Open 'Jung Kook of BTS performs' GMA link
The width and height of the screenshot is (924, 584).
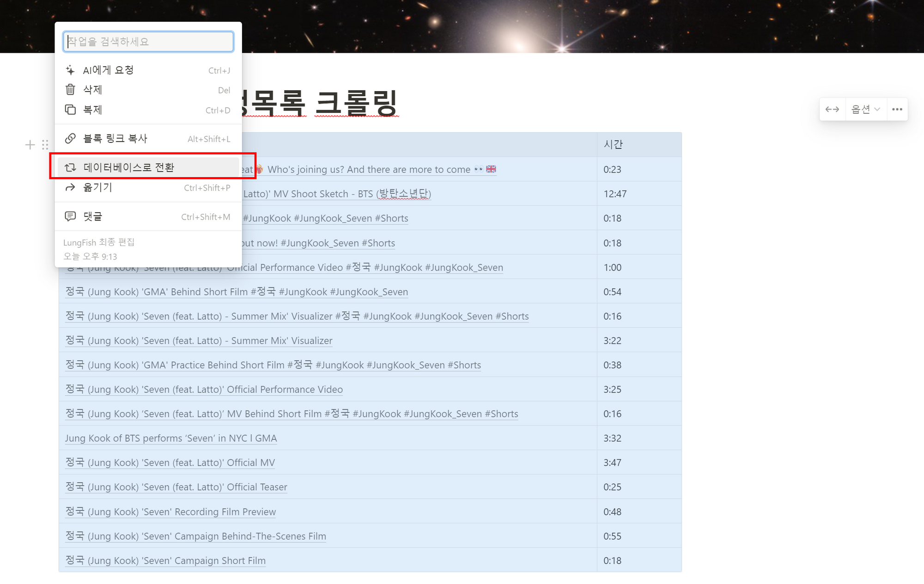171,438
